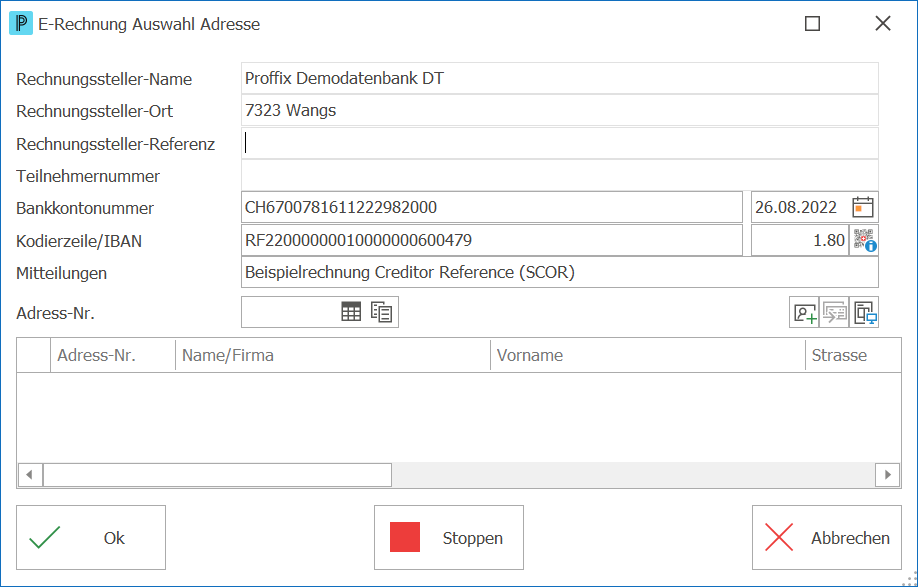Close the E-Rechnung Auswahl Adresse dialog
918x587 pixels.
[x=883, y=23]
